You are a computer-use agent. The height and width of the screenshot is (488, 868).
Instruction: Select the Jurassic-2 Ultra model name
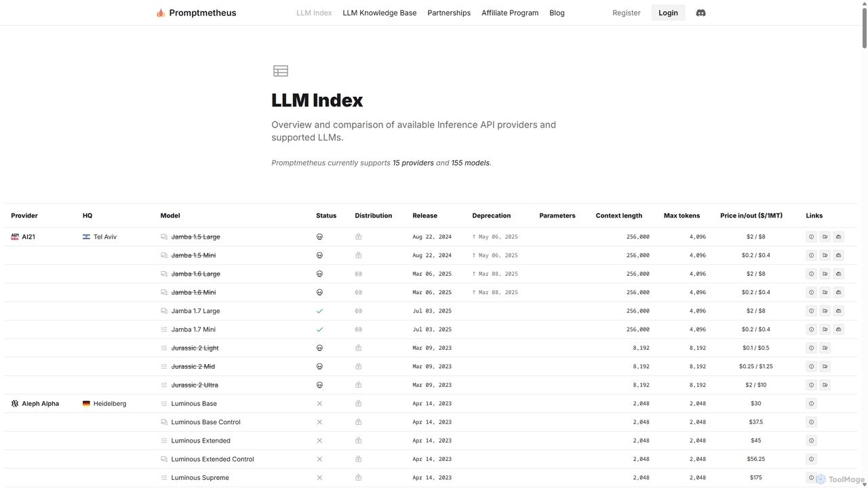[x=195, y=385]
